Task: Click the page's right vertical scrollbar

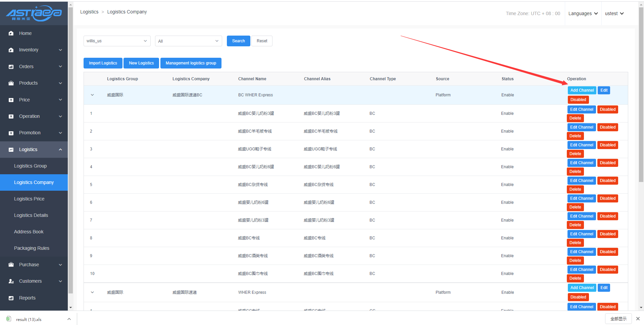Action: (641, 101)
